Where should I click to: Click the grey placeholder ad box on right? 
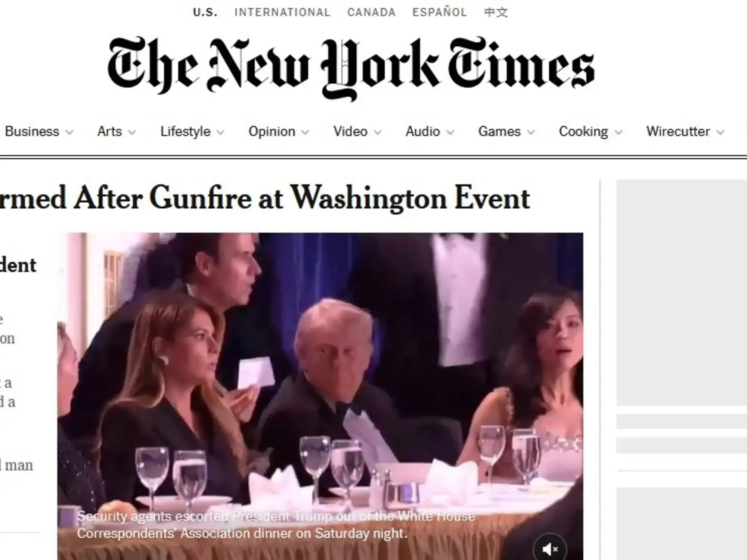[682, 292]
